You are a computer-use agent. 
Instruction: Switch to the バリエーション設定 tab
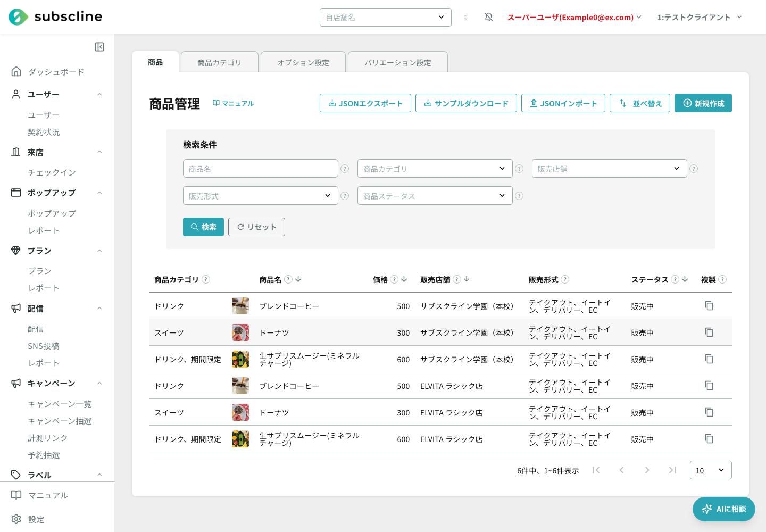(x=398, y=62)
